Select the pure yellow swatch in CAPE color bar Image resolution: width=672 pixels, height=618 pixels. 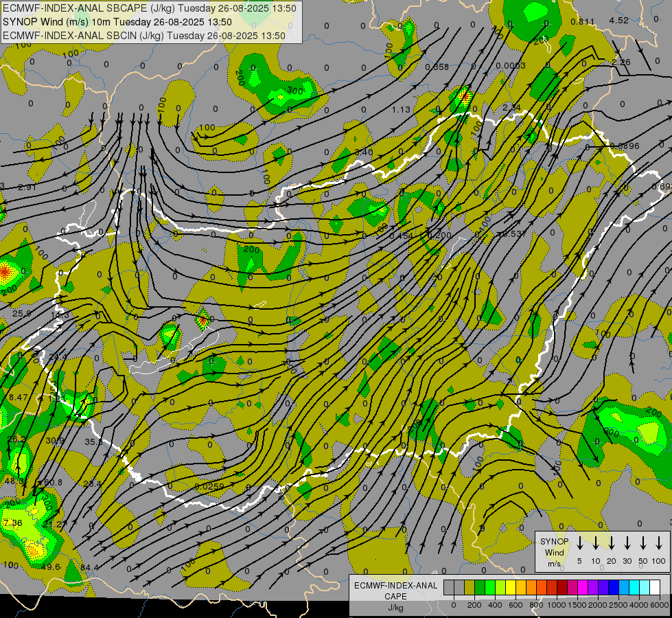(x=511, y=588)
